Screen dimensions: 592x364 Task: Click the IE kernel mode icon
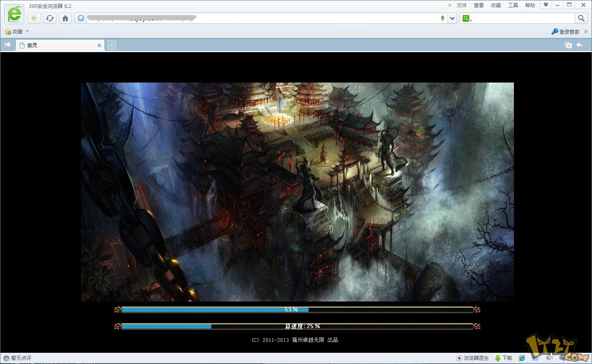pos(522,358)
